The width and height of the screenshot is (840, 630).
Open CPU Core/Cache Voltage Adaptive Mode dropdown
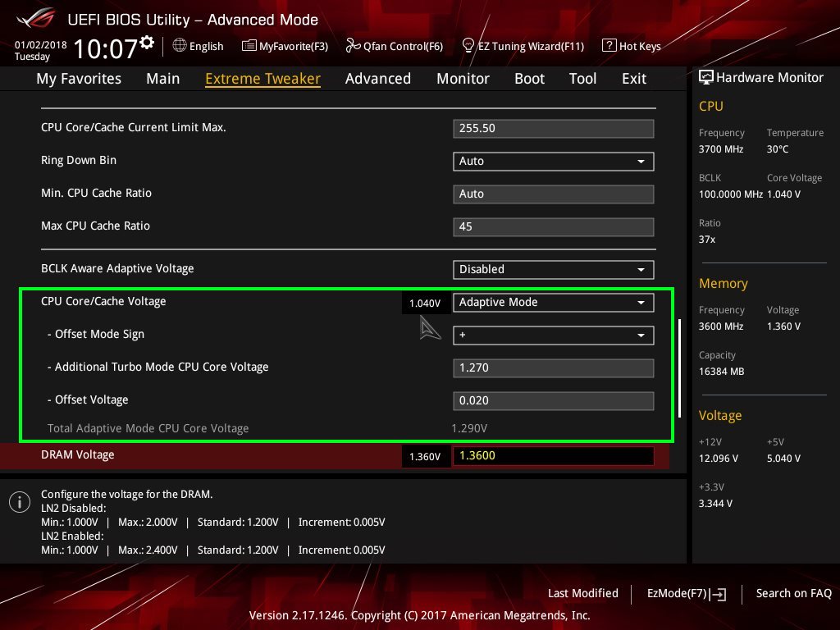tap(554, 302)
